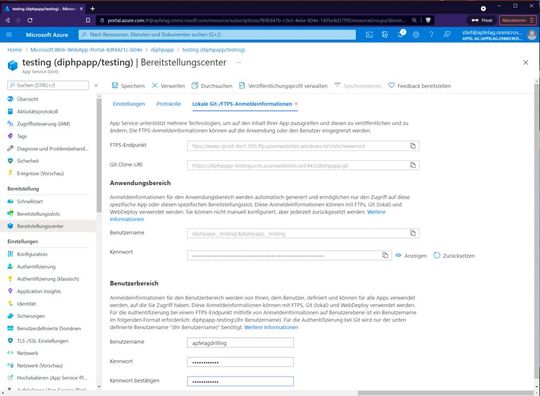540x396 pixels.
Task: Click the sidebar Suchen search box
Action: point(48,85)
